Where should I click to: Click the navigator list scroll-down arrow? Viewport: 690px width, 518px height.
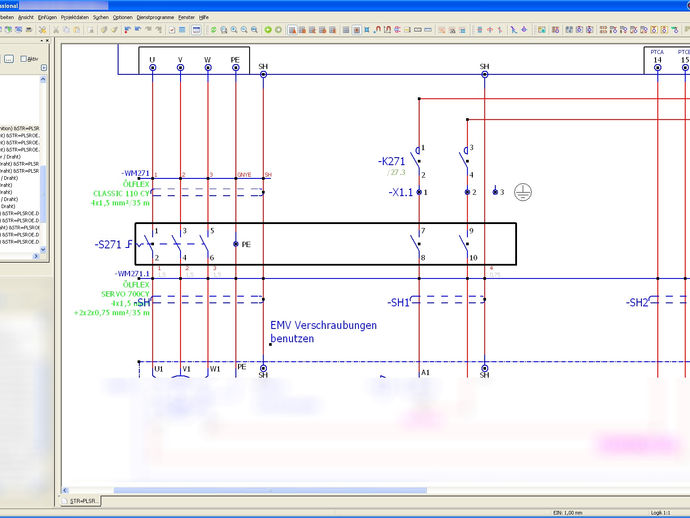point(43,249)
